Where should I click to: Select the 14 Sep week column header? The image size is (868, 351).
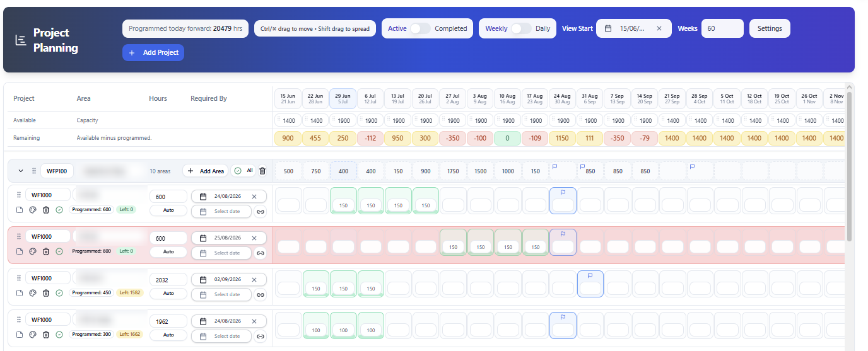point(645,98)
